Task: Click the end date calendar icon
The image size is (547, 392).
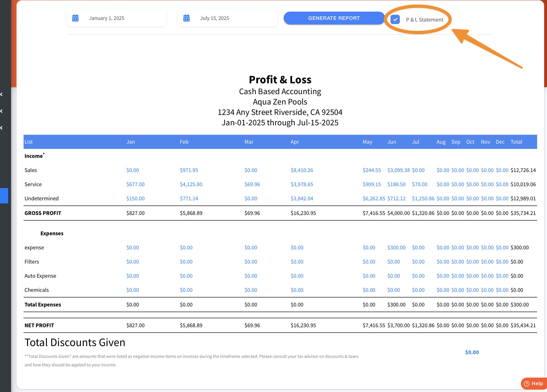Action: click(x=186, y=18)
